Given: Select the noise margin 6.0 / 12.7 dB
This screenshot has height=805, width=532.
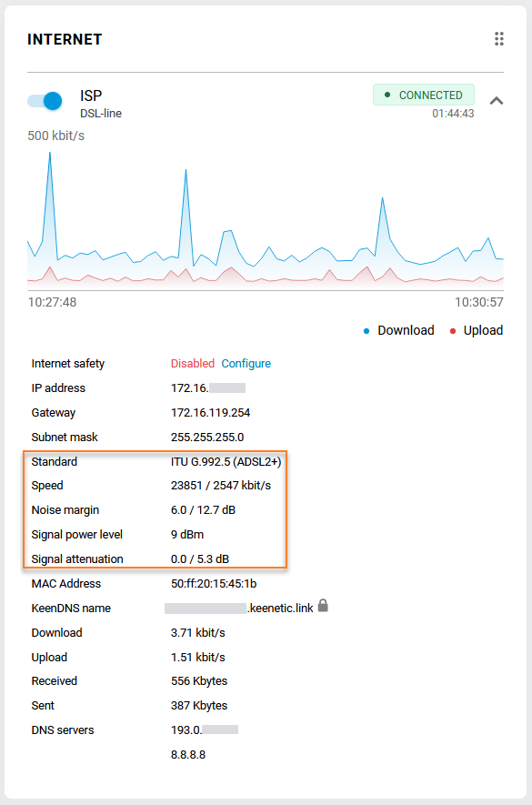Looking at the screenshot, I should [204, 510].
